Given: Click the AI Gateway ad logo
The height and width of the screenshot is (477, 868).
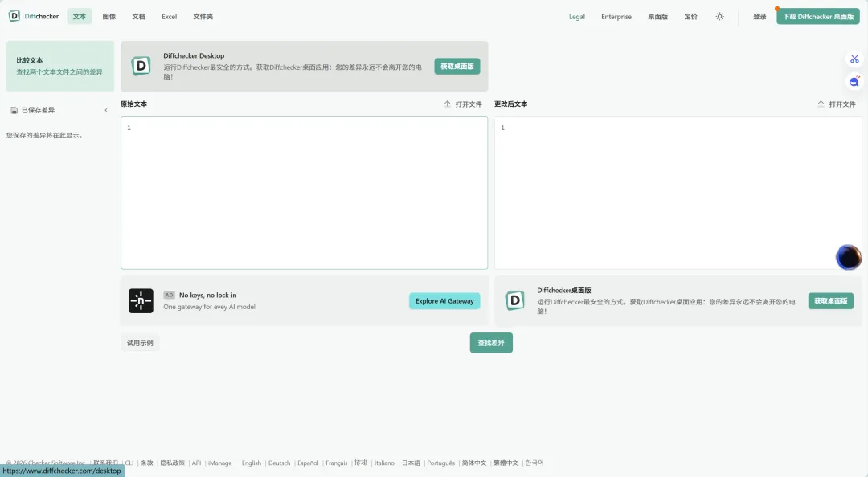Looking at the screenshot, I should pyautogui.click(x=141, y=301).
